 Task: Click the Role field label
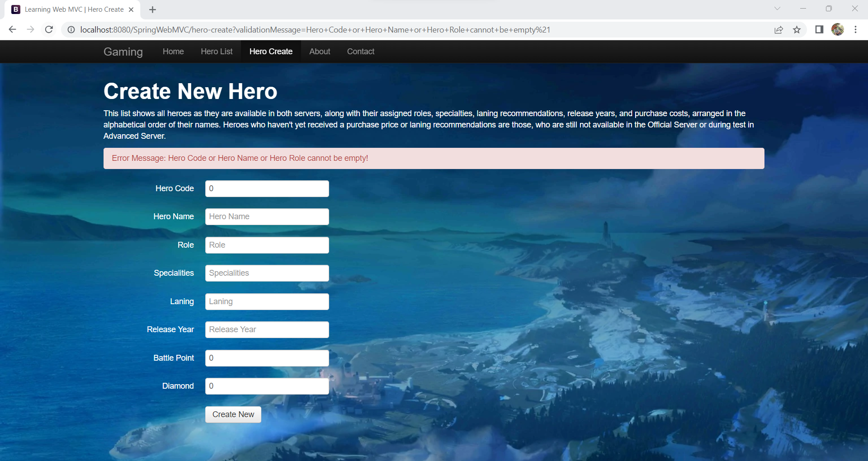coord(186,245)
